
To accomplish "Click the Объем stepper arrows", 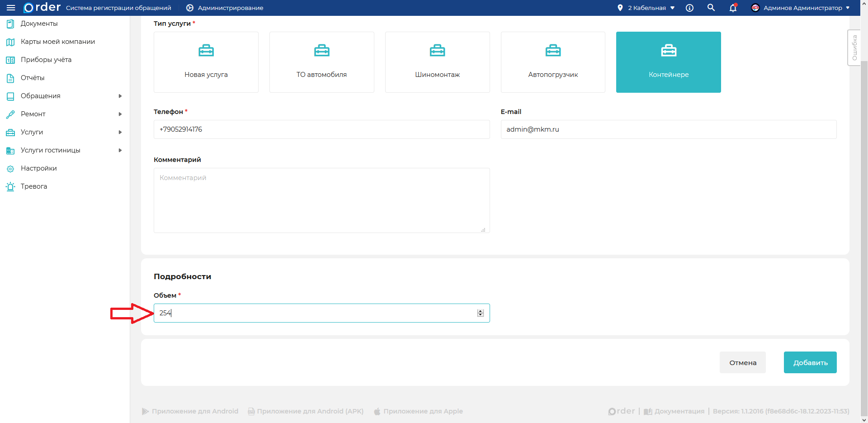I will coord(481,313).
